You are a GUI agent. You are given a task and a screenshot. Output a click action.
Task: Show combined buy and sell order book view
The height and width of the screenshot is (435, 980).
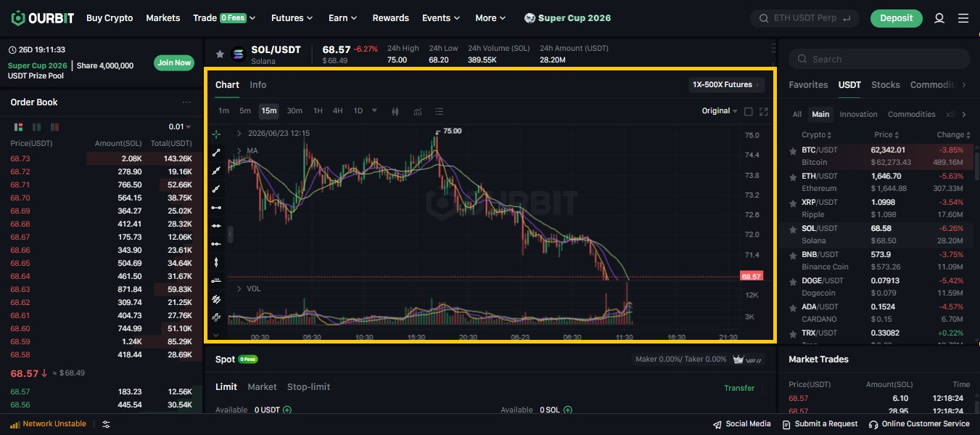(x=19, y=126)
